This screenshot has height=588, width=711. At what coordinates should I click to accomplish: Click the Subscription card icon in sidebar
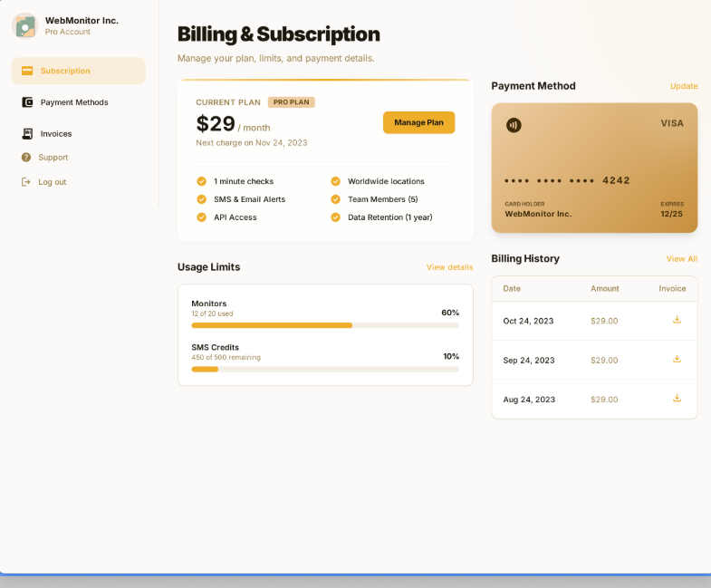pos(27,71)
